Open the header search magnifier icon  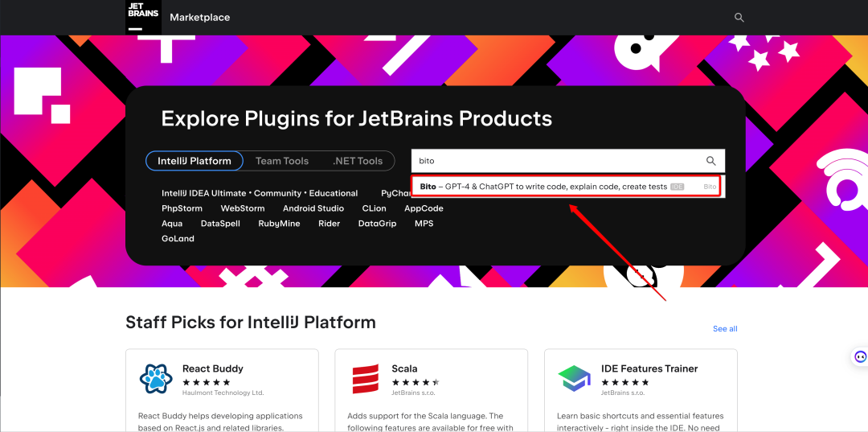pyautogui.click(x=739, y=18)
